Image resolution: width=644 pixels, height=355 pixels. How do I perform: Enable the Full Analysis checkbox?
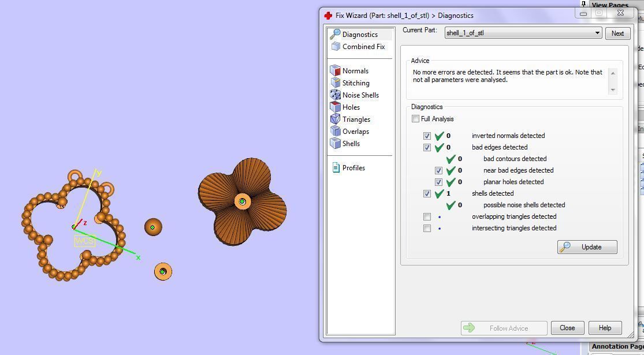tap(415, 118)
